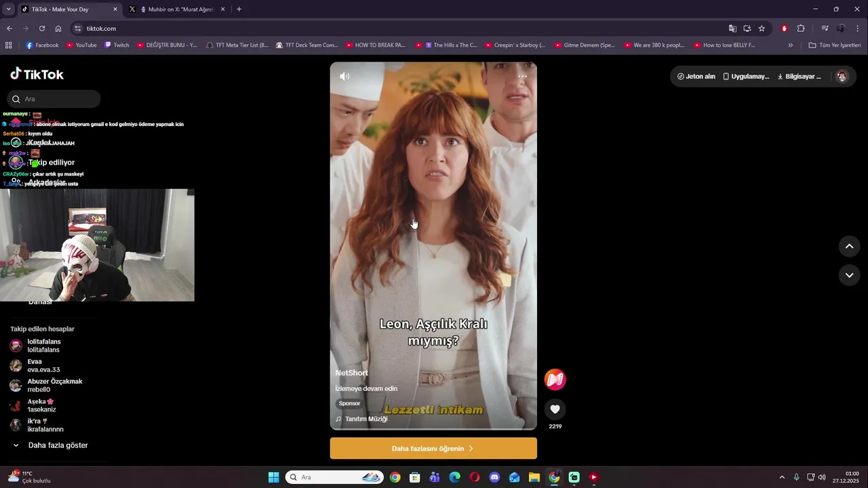Click 'Jeton alın' coin button
Viewport: 868px width, 488px height.
696,77
